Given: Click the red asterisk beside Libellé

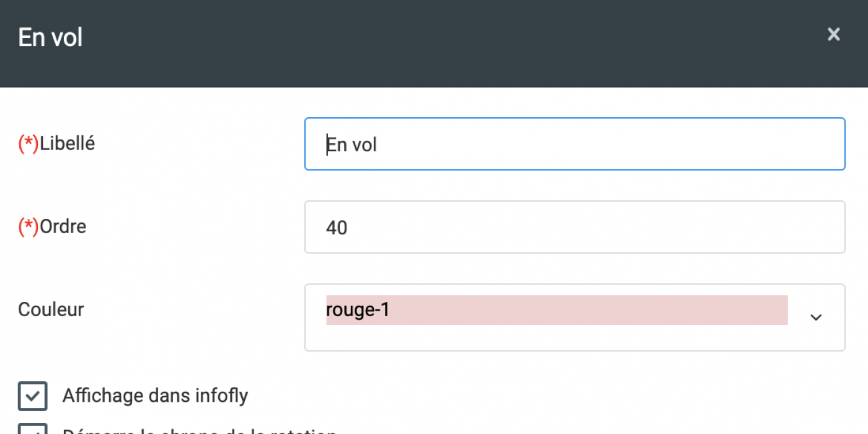Looking at the screenshot, I should (29, 144).
